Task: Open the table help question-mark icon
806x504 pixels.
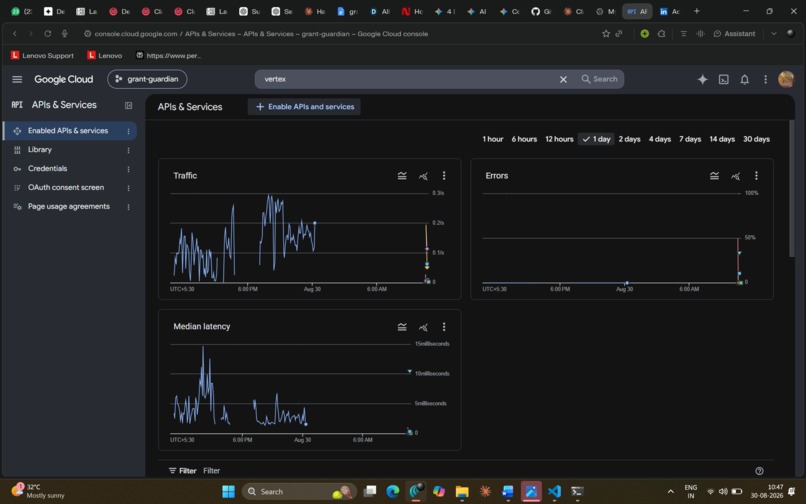Action: pos(759,471)
